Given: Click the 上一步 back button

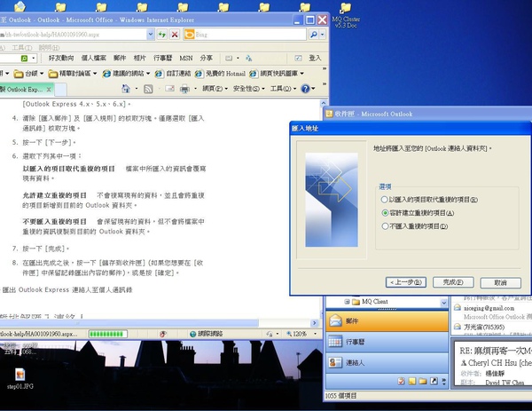Looking at the screenshot, I should point(406,282).
